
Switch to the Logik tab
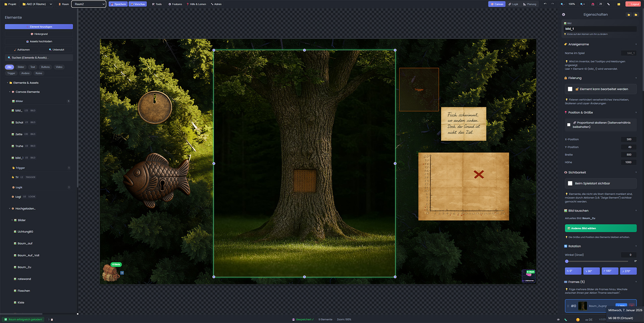[513, 4]
